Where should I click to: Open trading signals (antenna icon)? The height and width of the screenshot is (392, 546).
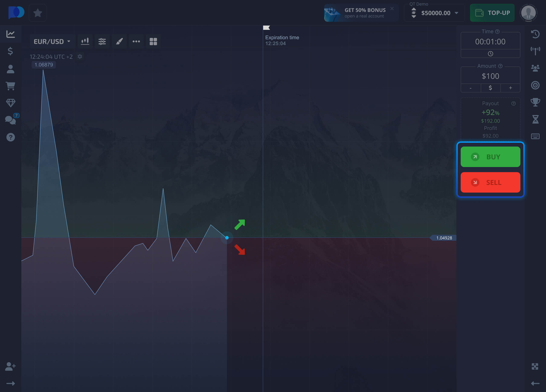pos(535,50)
